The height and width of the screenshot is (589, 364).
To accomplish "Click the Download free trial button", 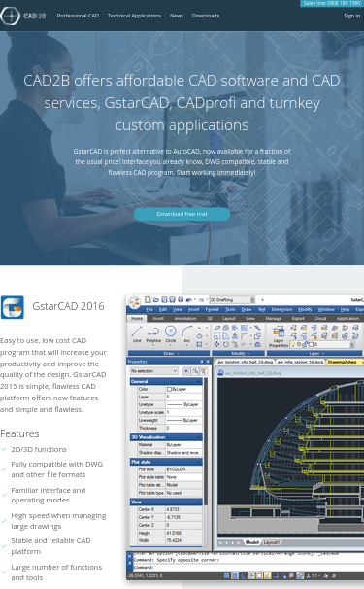I will (182, 214).
